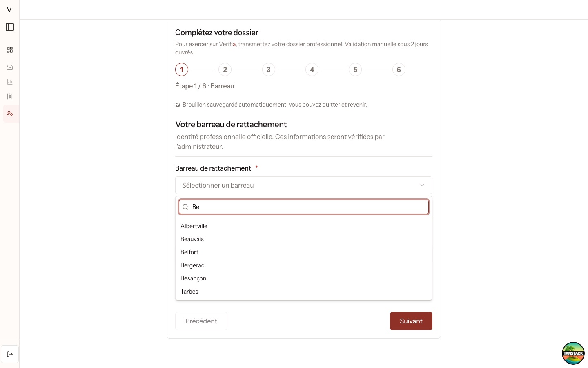588x368 pixels.
Task: Jump to step 6 in stepper
Action: (399, 70)
